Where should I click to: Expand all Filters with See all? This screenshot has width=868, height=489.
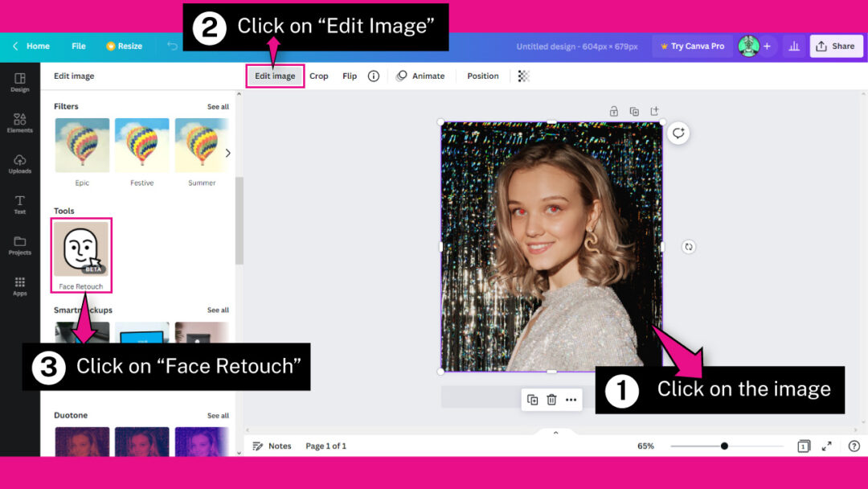pos(218,105)
